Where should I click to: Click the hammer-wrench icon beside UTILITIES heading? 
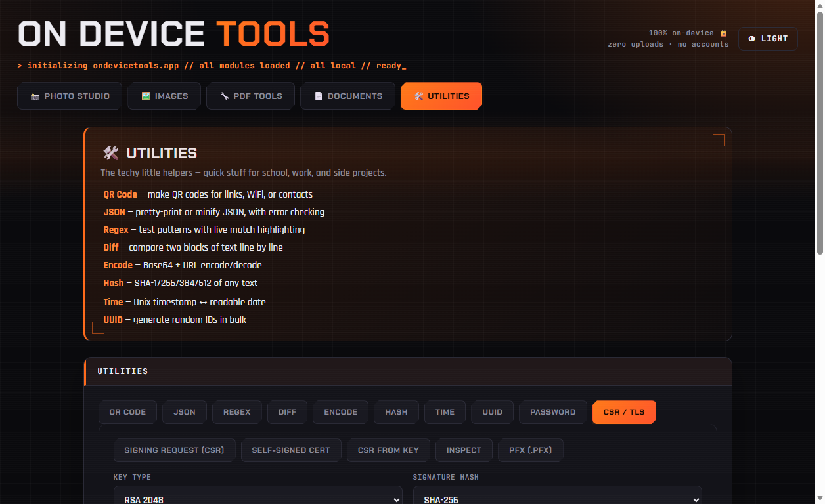click(111, 153)
